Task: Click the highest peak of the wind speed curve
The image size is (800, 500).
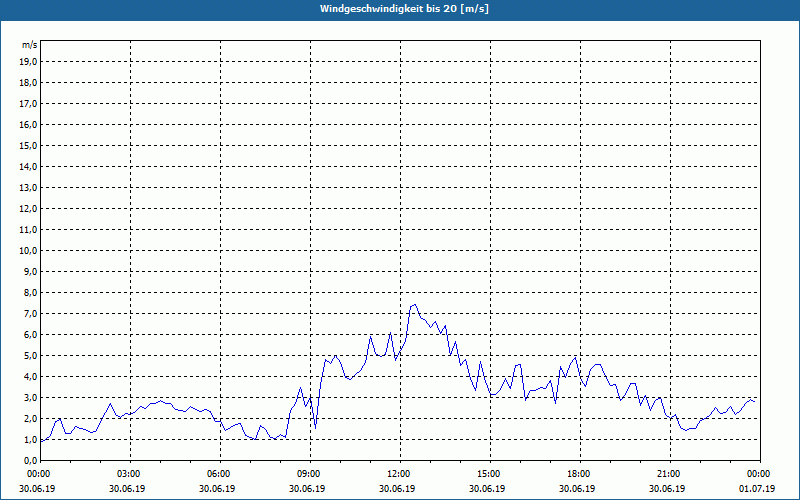Action: (415, 304)
